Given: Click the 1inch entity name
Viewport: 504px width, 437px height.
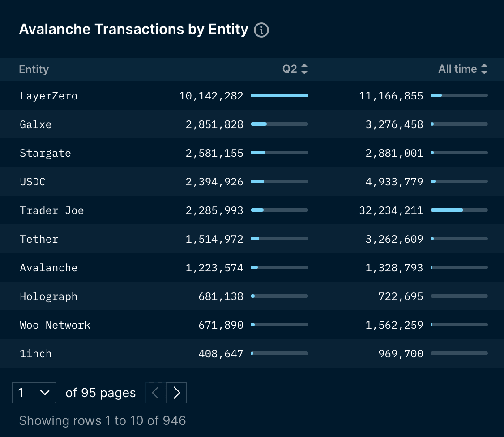Looking at the screenshot, I should [x=35, y=353].
